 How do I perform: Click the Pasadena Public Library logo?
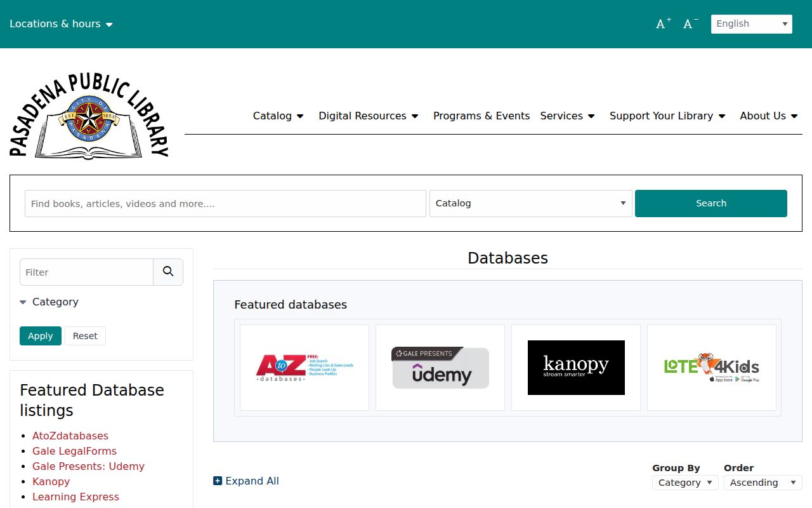pyautogui.click(x=89, y=116)
